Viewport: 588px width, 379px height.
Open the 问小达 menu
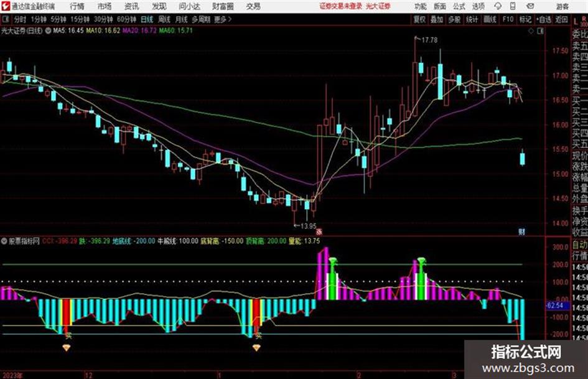[189, 6]
